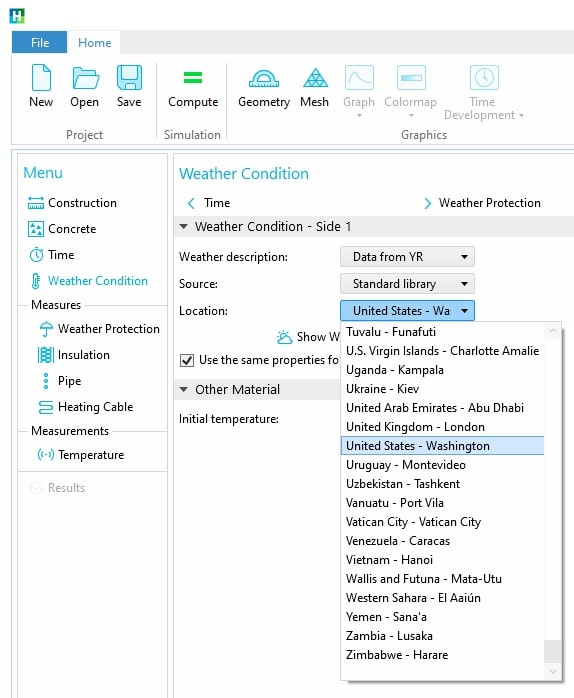The image size is (574, 698).
Task: Go back to the Time step
Action: point(209,203)
